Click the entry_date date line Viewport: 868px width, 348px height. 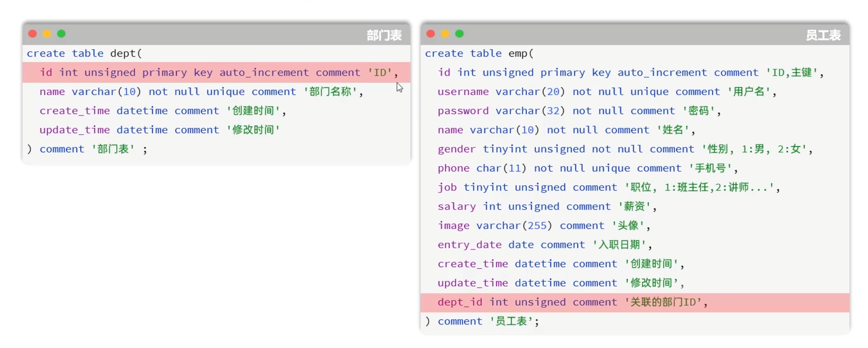pos(544,245)
